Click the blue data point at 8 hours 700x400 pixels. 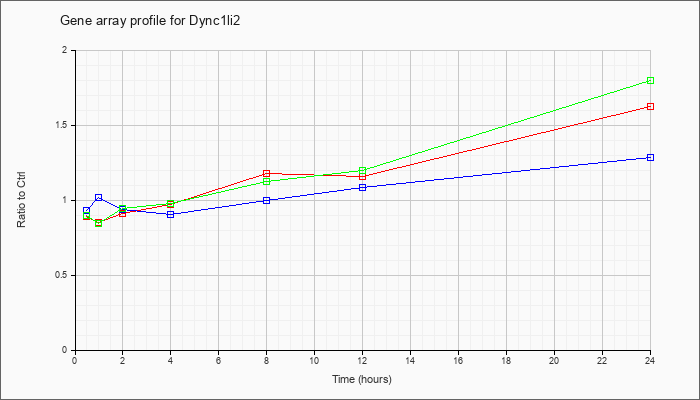pyautogui.click(x=267, y=200)
